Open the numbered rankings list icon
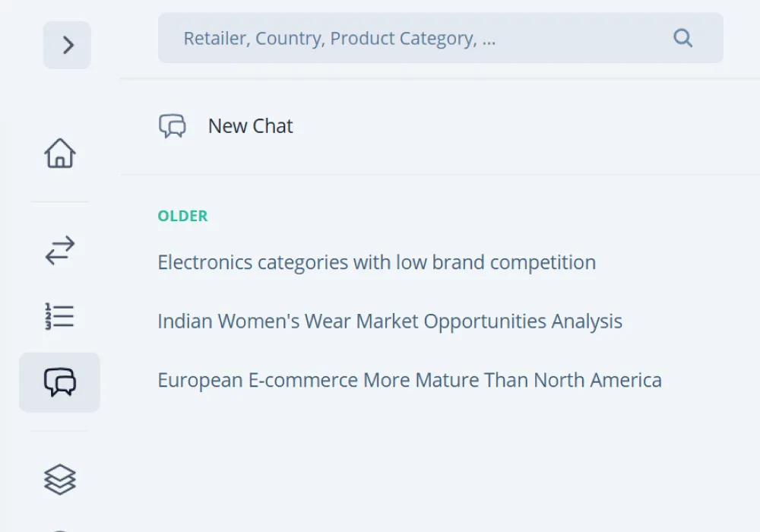The width and height of the screenshot is (760, 532). [x=60, y=316]
